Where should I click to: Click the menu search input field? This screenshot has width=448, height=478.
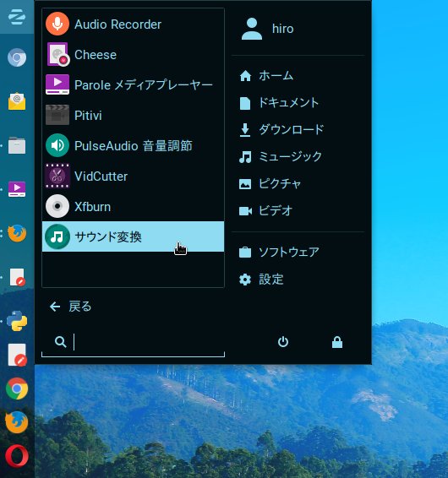(x=133, y=343)
